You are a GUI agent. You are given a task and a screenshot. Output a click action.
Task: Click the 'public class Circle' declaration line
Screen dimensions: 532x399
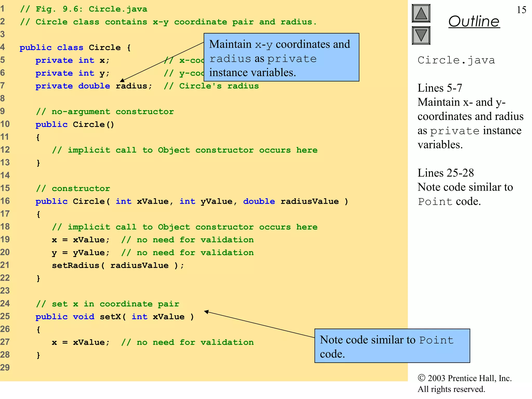(x=75, y=48)
